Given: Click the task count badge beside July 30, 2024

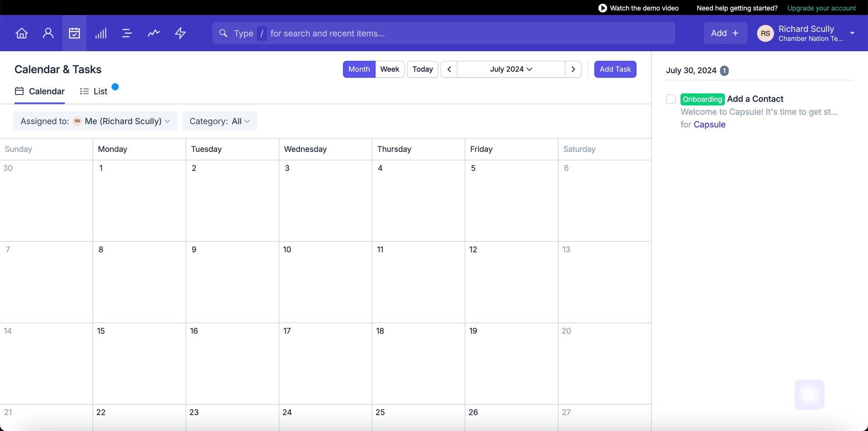Looking at the screenshot, I should pos(724,71).
